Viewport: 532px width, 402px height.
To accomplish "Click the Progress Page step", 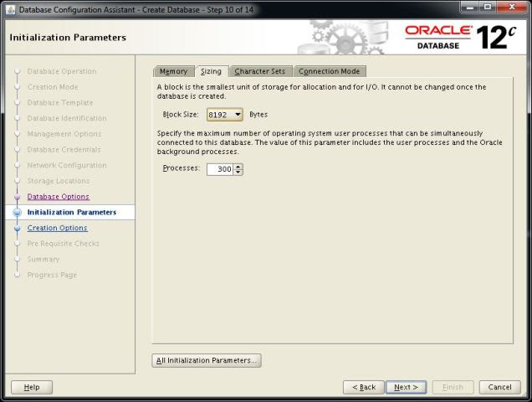I will pyautogui.click(x=52, y=275).
